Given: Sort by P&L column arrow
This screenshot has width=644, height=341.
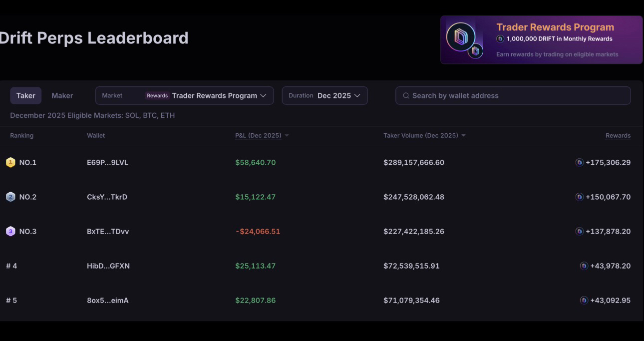Looking at the screenshot, I should tap(287, 136).
